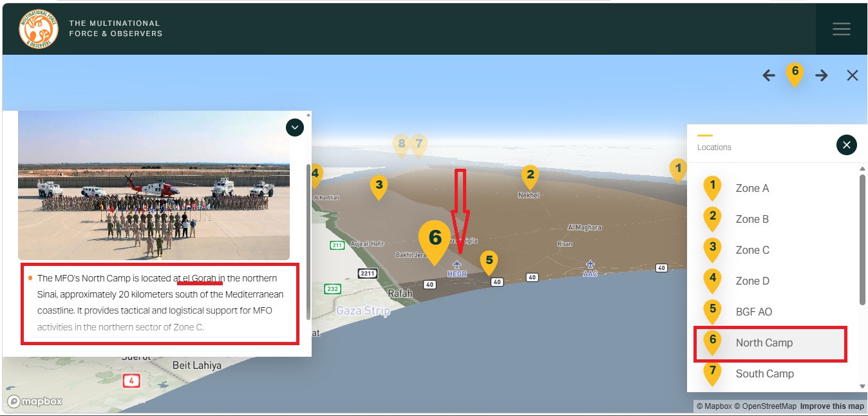Viewport: 868px width, 416px height.
Task: Select faded map marker 8
Action: 401,146
